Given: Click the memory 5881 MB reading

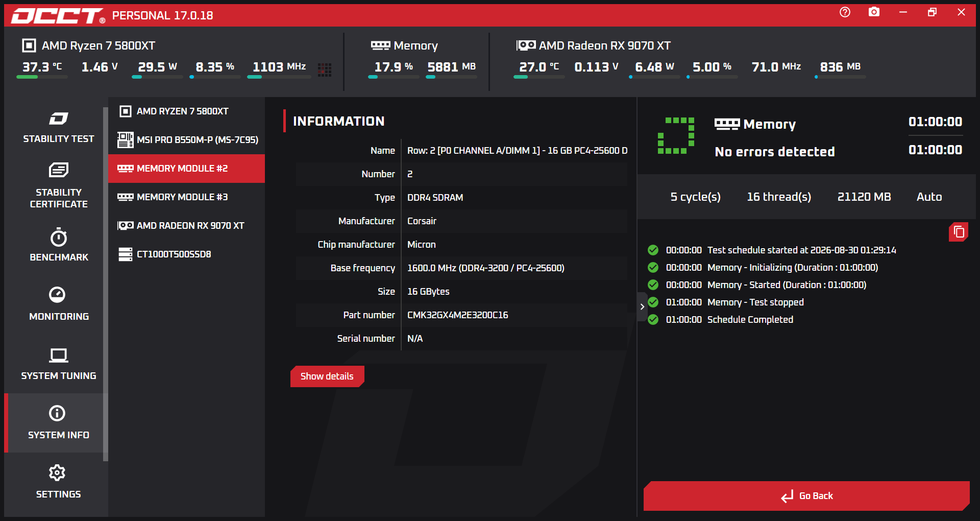Looking at the screenshot, I should coord(451,67).
